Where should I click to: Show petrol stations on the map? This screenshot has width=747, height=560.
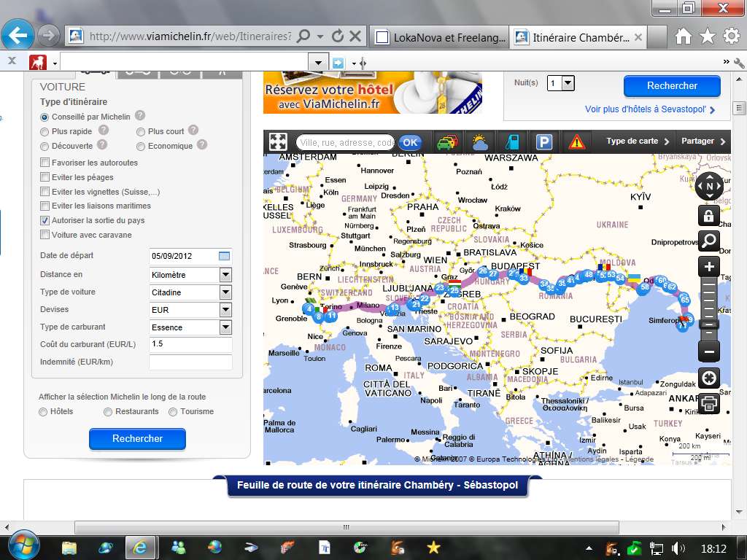(513, 142)
